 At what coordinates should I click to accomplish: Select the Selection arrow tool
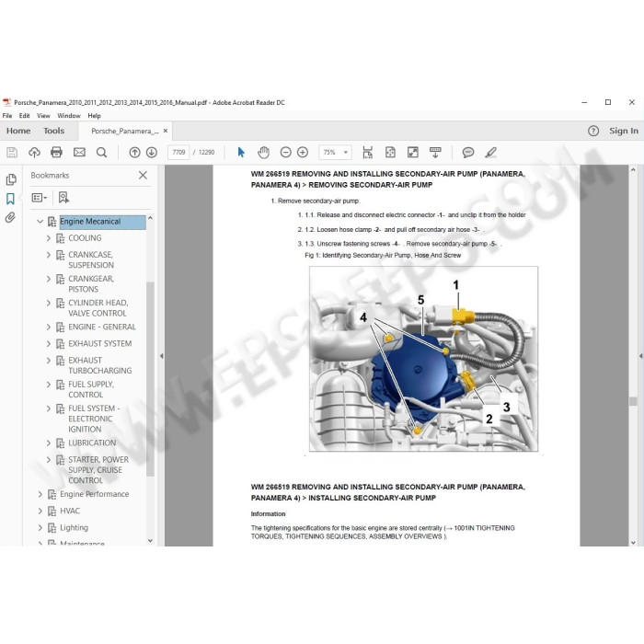pyautogui.click(x=241, y=153)
